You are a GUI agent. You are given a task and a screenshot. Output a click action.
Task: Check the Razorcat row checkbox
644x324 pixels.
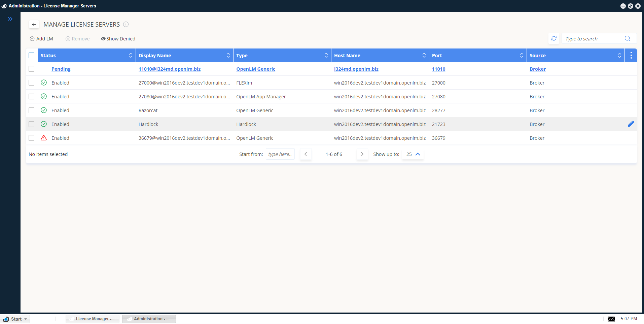[x=32, y=110]
